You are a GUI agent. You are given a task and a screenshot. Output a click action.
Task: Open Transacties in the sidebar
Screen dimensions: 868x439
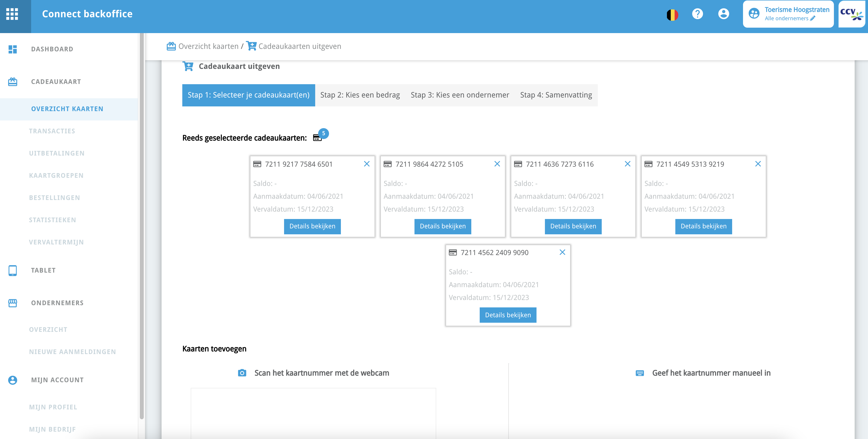[52, 131]
